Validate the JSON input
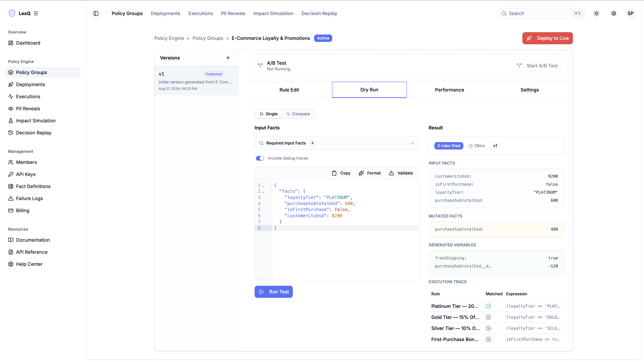The width and height of the screenshot is (644, 362). (x=401, y=173)
